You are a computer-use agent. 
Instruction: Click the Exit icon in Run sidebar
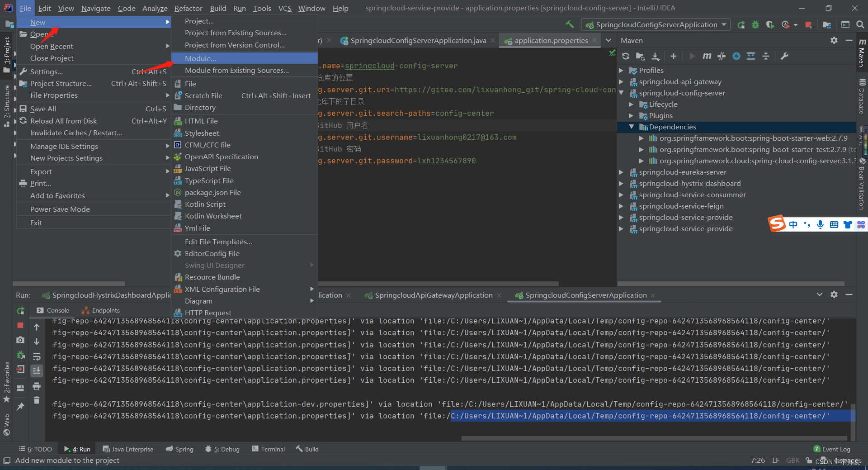click(x=20, y=370)
